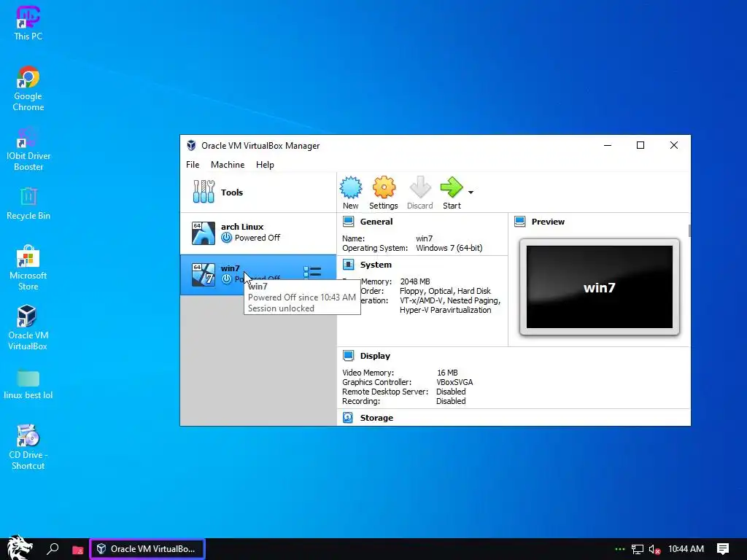Click the Display section screen icon
The height and width of the screenshot is (560, 747).
coord(348,356)
